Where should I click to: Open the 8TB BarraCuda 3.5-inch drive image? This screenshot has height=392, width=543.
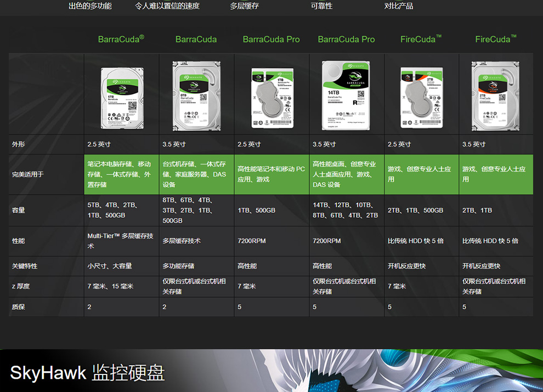pos(197,96)
